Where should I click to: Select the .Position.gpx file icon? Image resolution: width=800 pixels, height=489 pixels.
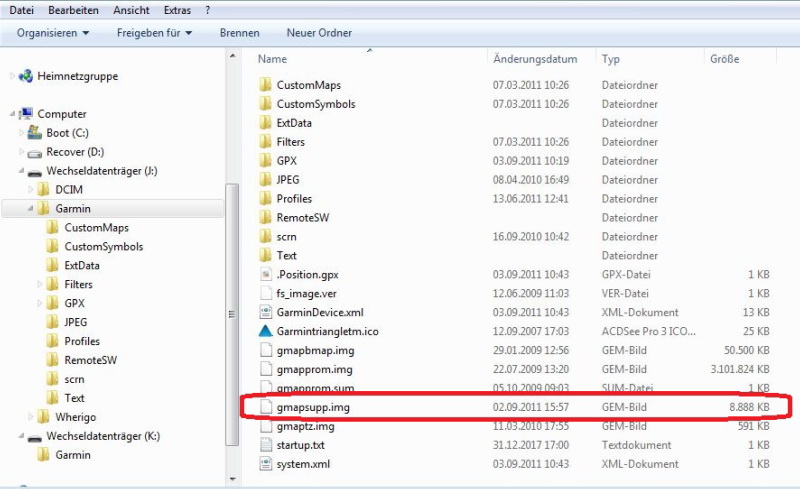[x=265, y=275]
